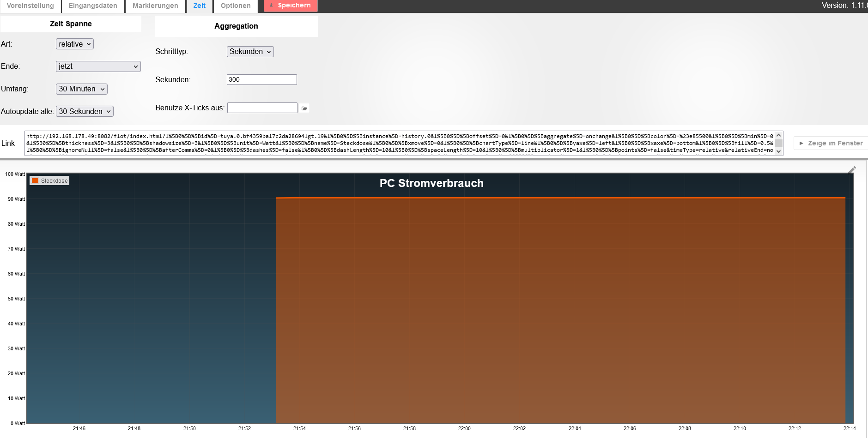Click the folder browse icon next to X-Ticks
868x438 pixels.
click(304, 108)
